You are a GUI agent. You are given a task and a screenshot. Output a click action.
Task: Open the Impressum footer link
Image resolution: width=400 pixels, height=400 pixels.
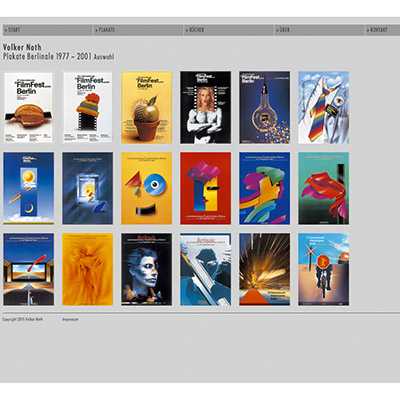[x=70, y=319]
